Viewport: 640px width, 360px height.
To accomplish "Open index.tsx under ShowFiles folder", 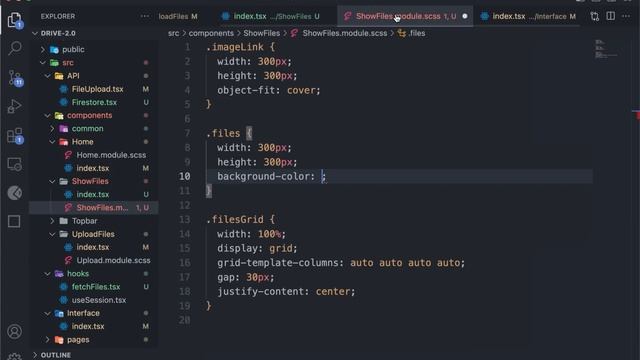I will click(93, 194).
